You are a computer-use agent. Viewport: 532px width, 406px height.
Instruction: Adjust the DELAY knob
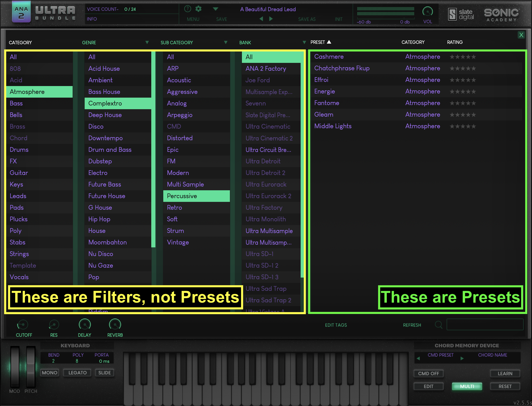pyautogui.click(x=85, y=324)
